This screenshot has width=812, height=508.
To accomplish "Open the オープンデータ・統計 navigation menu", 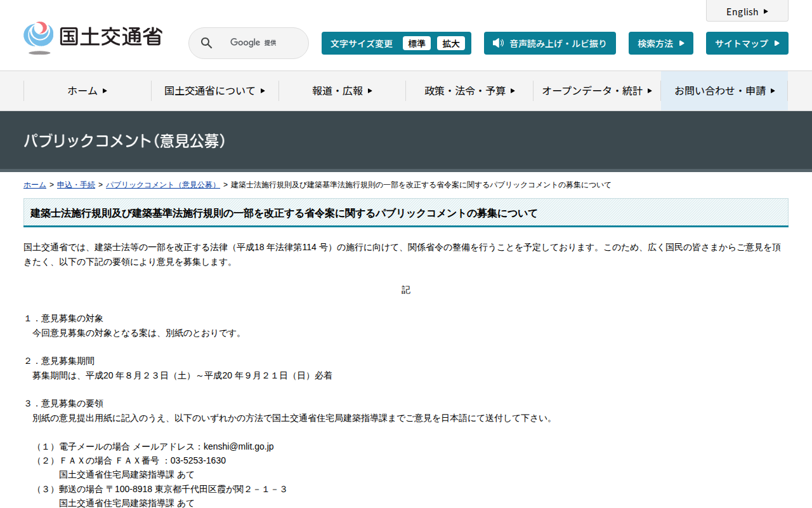I will (x=595, y=91).
